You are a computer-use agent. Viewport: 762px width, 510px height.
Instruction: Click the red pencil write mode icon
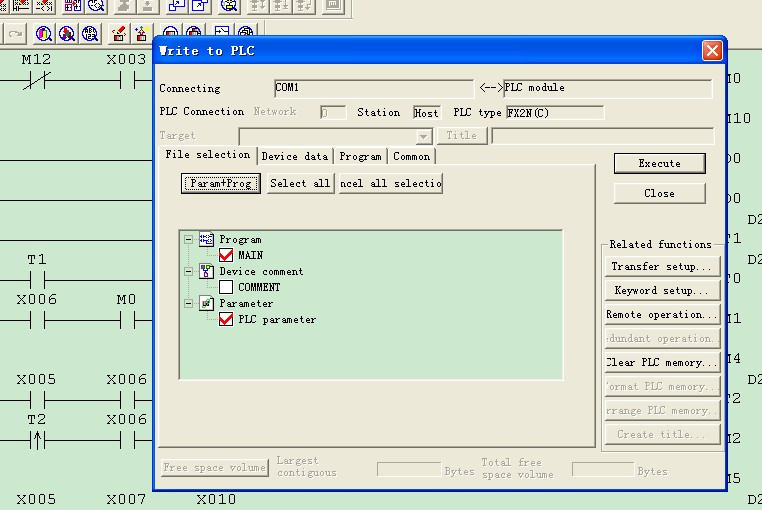[x=119, y=34]
